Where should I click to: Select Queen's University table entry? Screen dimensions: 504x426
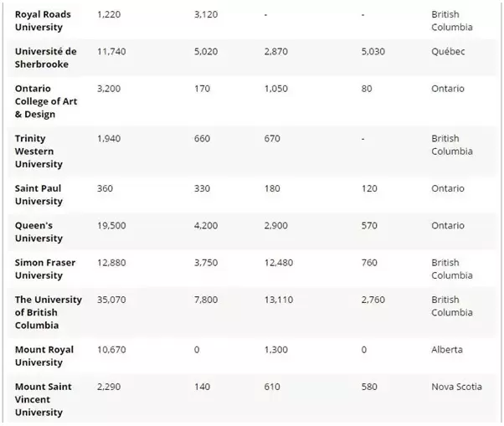click(39, 232)
